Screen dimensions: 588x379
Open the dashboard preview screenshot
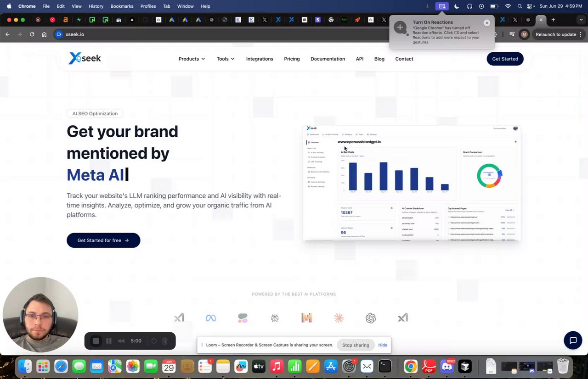411,183
